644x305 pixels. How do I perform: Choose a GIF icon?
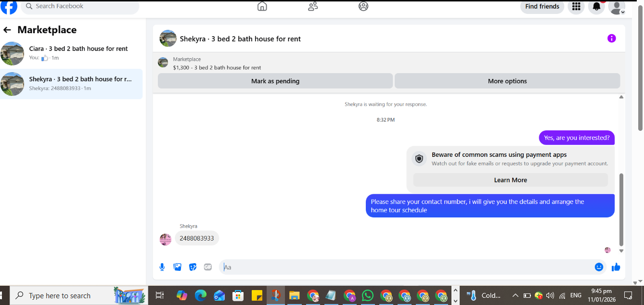pos(208,267)
